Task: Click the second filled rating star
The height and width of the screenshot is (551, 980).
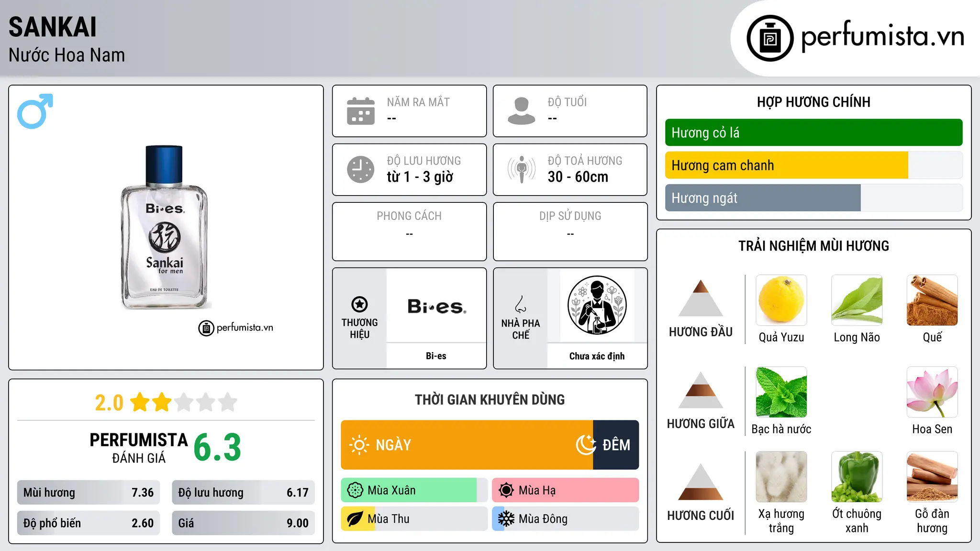Action: coord(162,402)
